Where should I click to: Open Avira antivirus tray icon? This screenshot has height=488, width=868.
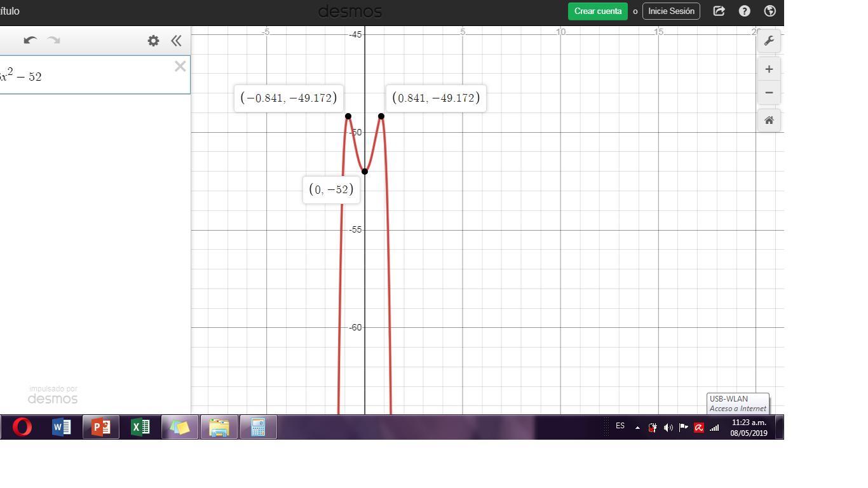click(699, 428)
